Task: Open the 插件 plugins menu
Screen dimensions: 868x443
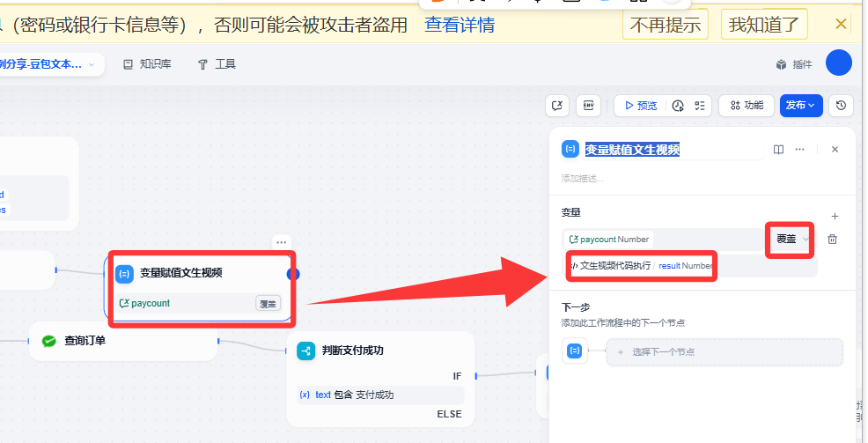Action: coord(794,64)
